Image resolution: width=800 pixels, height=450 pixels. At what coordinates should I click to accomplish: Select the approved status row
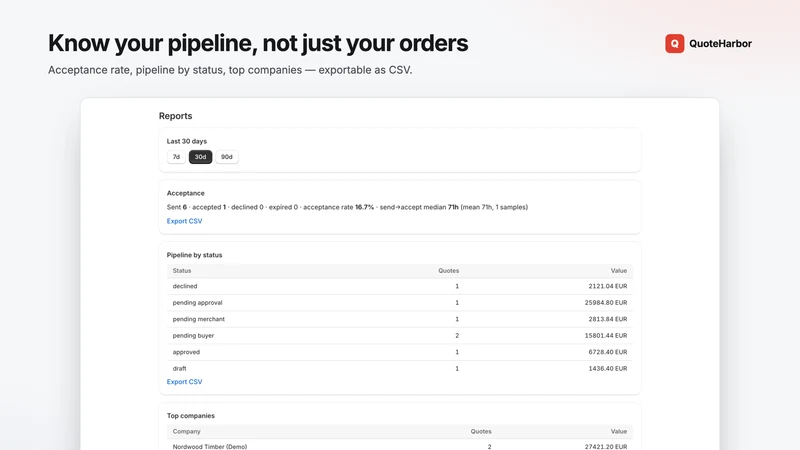pos(399,352)
